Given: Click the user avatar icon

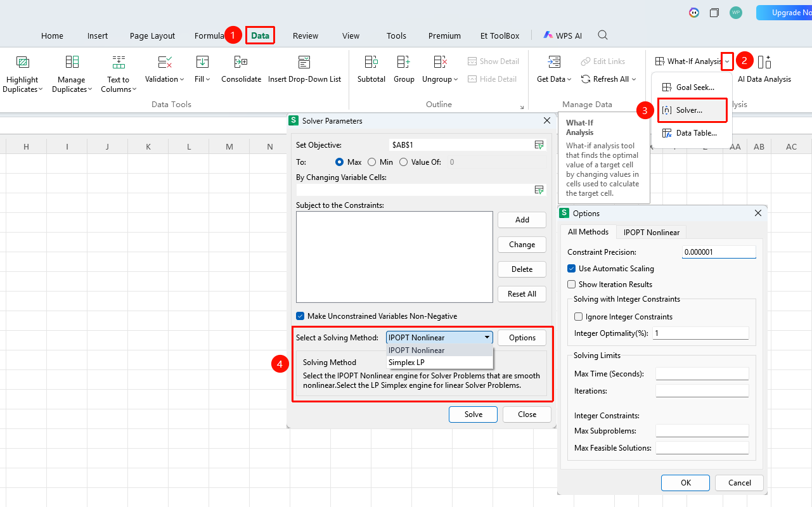Looking at the screenshot, I should click(736, 13).
